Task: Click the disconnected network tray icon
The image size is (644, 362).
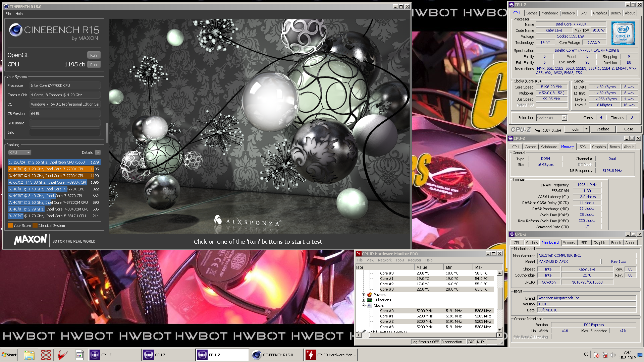Action: (605, 355)
